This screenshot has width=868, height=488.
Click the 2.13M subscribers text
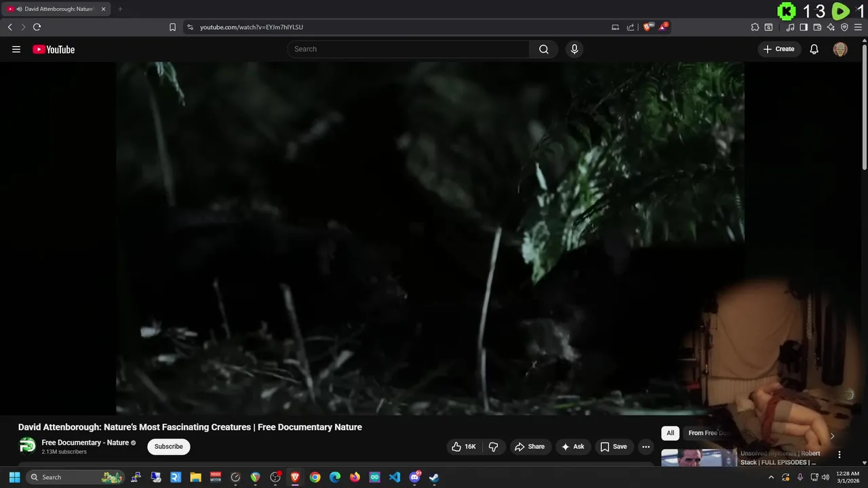point(64,452)
